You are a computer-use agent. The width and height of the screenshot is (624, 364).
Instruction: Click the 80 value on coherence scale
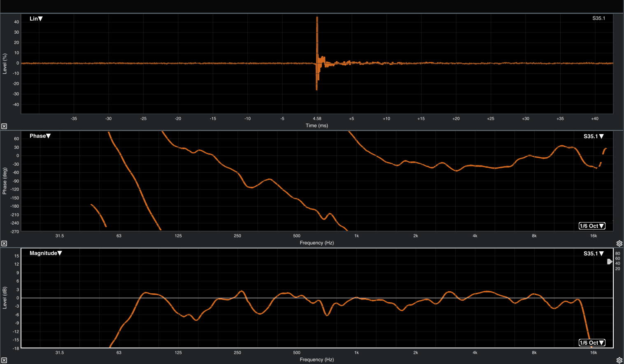point(617,254)
